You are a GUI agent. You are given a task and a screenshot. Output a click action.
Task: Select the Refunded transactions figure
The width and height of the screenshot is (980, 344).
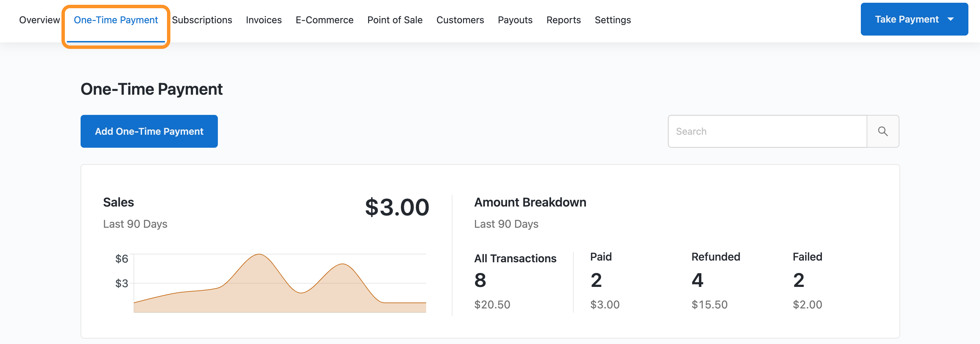pyautogui.click(x=697, y=280)
